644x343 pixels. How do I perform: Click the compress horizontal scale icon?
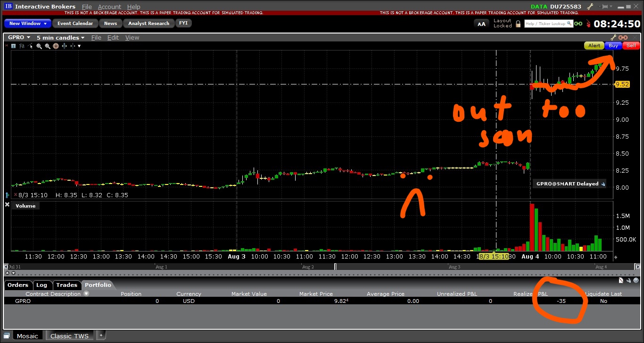pos(72,46)
